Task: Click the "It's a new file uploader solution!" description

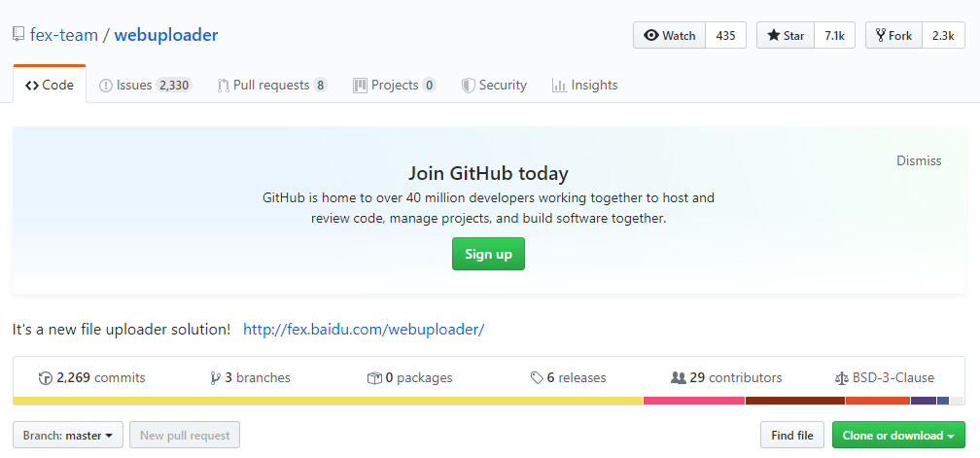Action: [x=122, y=329]
